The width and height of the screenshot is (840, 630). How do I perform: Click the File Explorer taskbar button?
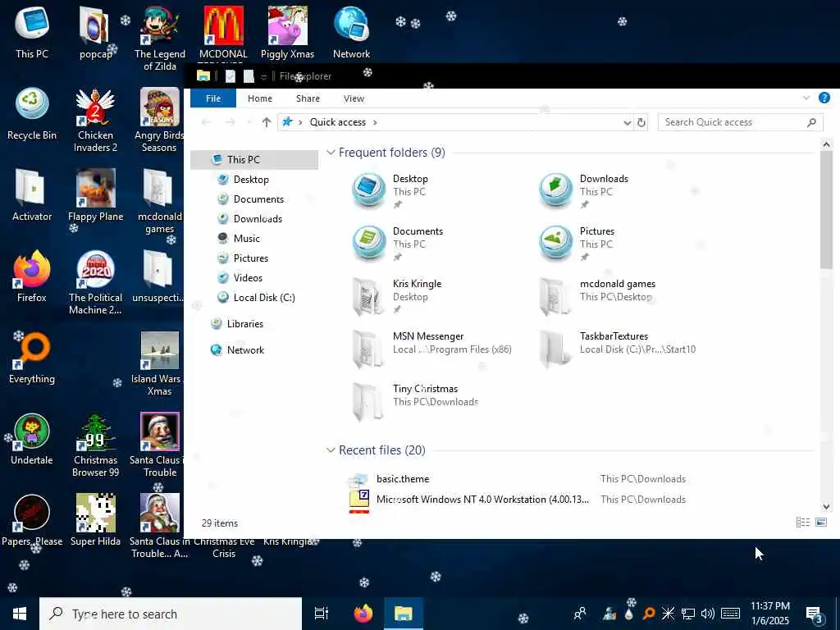tap(404, 614)
